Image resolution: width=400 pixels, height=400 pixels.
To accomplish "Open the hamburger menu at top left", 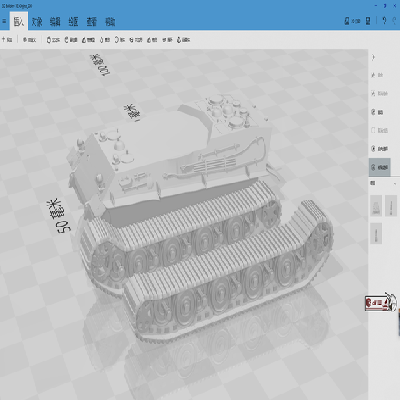I will [x=4, y=21].
